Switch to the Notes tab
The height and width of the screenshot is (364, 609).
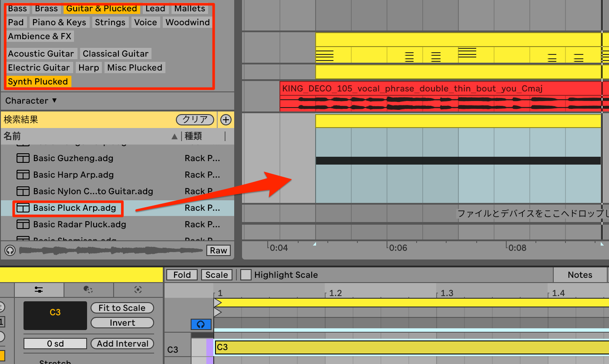point(580,275)
